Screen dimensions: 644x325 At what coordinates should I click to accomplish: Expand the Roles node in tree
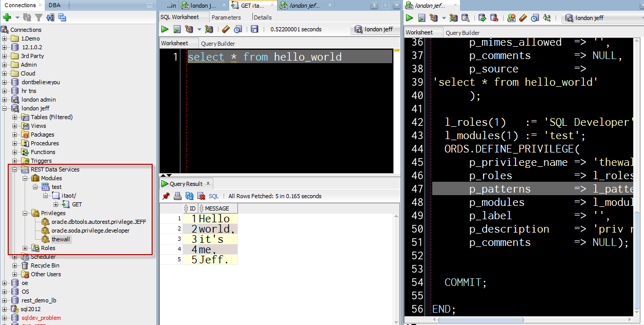point(25,248)
